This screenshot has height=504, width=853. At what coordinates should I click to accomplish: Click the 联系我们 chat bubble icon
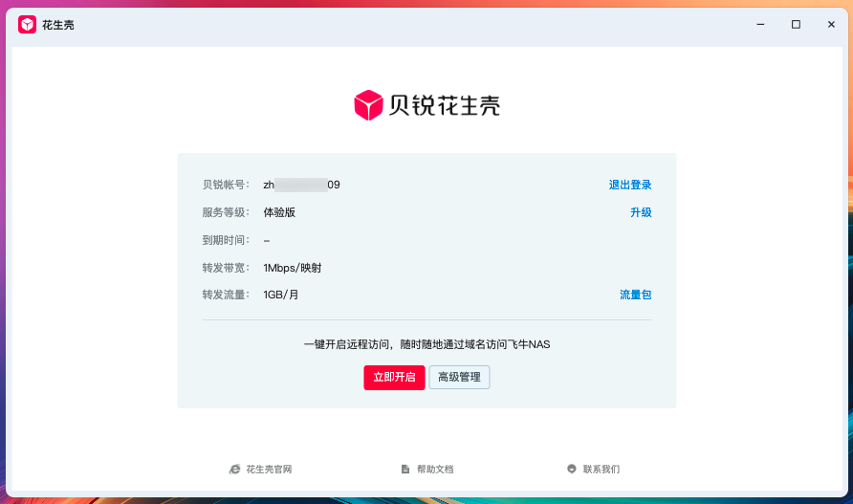(571, 470)
